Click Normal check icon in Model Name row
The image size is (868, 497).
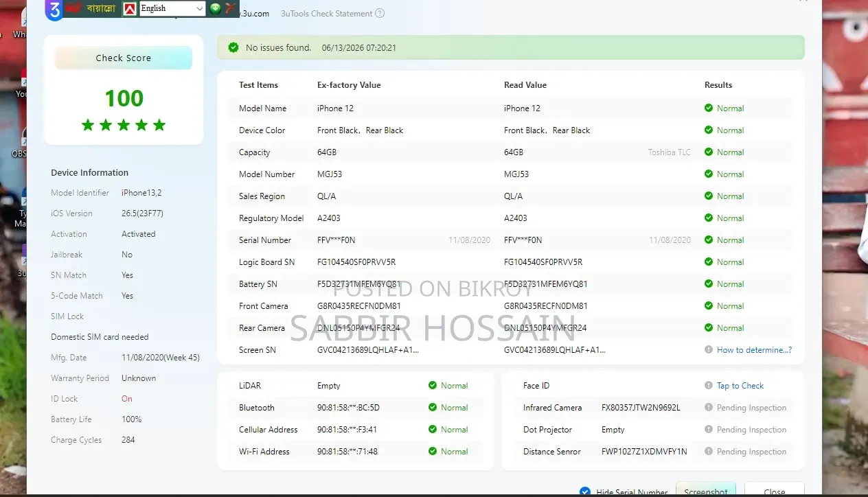click(709, 108)
